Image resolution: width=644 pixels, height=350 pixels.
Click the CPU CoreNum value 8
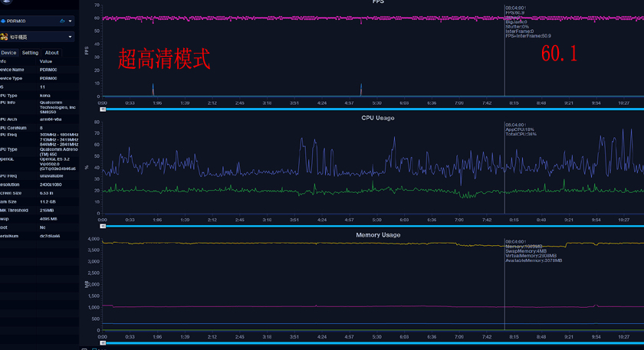[x=41, y=128]
